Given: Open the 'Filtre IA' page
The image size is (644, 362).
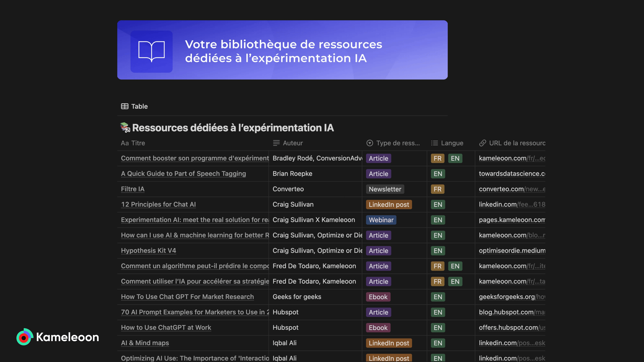Looking at the screenshot, I should point(133,189).
